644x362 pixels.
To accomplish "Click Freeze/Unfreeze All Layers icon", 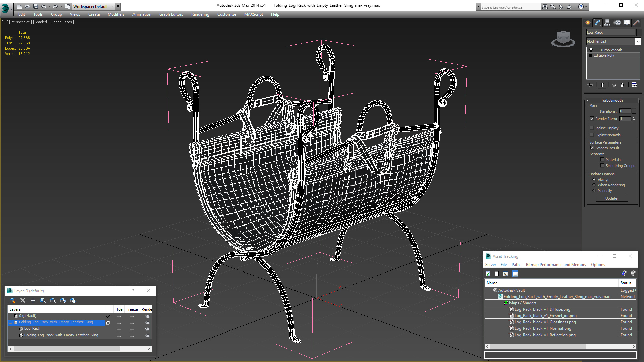I will pyautogui.click(x=73, y=300).
